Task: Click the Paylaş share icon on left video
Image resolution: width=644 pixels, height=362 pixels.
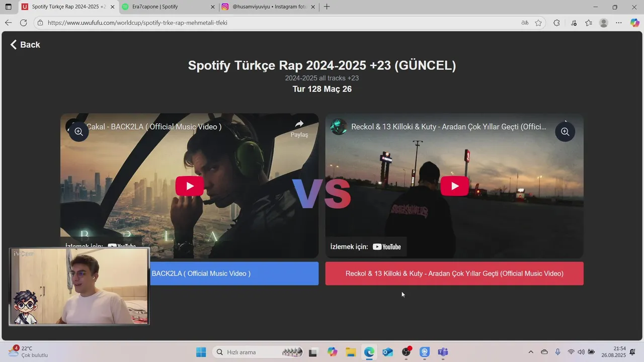Action: point(299,128)
